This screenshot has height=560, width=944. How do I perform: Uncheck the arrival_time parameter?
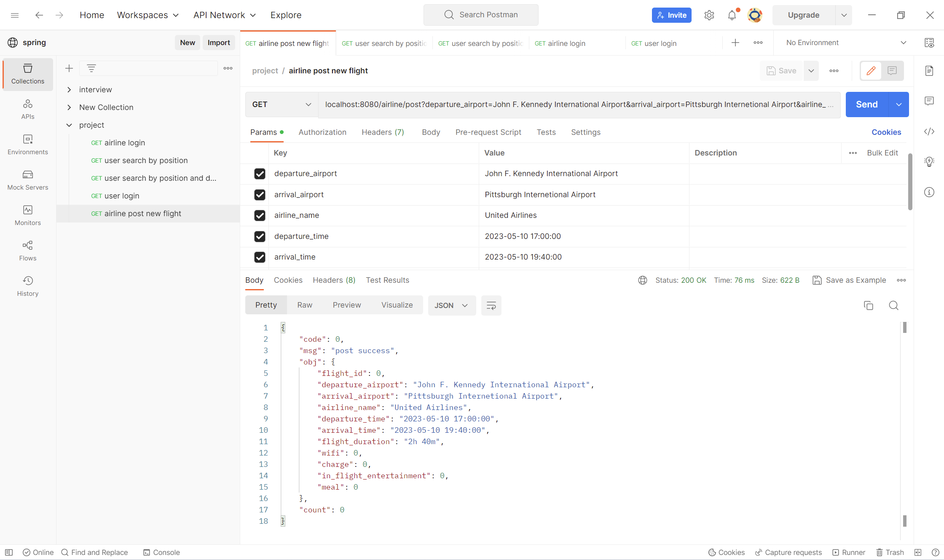coord(260,257)
